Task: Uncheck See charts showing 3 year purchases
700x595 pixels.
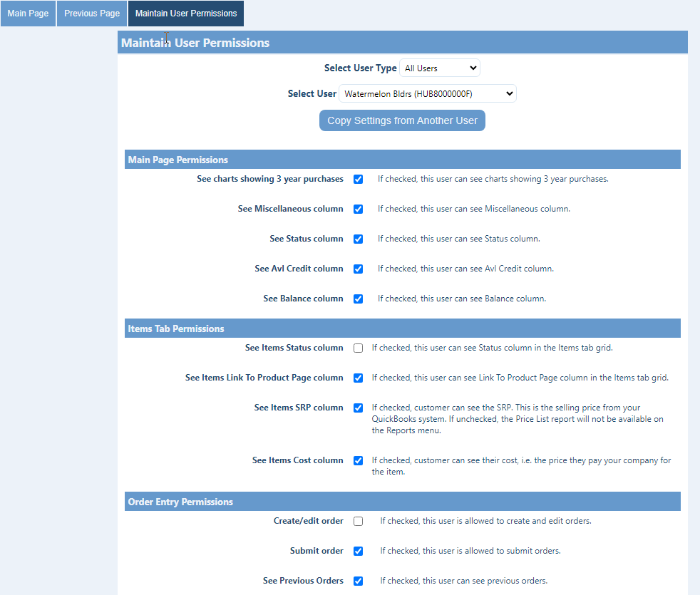Action: [359, 180]
